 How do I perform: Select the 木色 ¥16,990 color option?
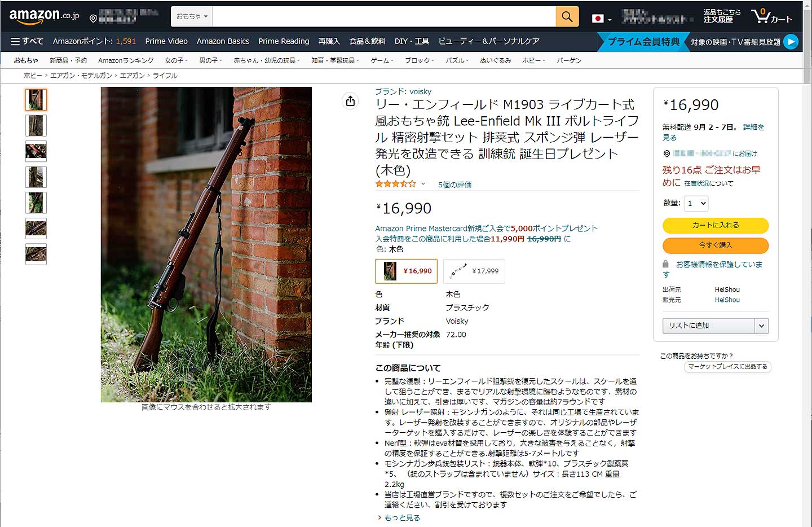[x=406, y=271]
